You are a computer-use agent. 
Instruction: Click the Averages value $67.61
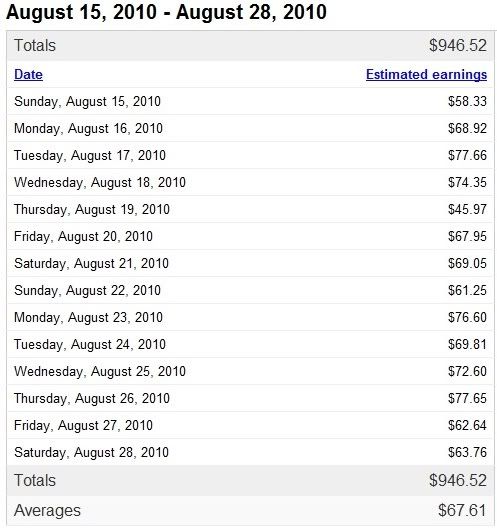pos(462,510)
